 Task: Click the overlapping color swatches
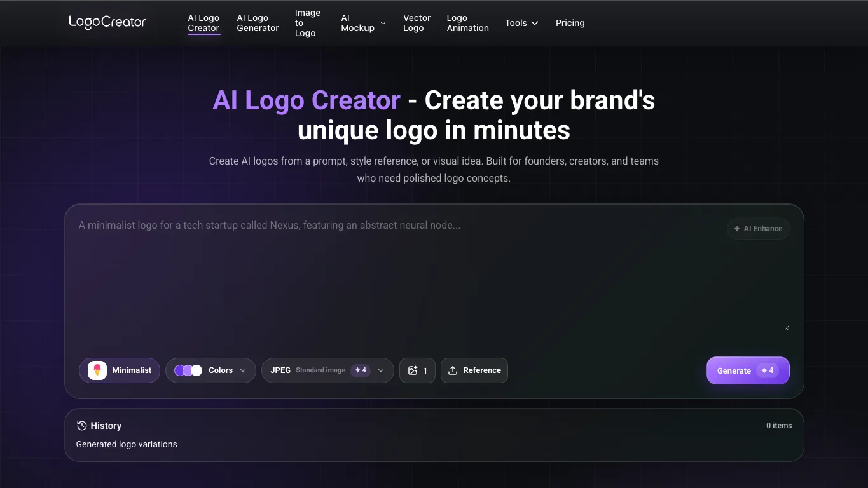pos(188,370)
